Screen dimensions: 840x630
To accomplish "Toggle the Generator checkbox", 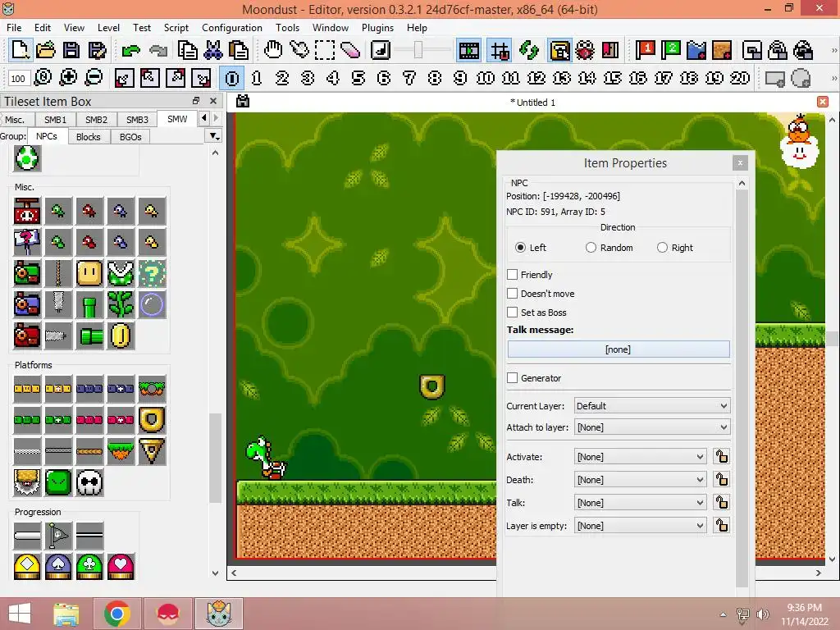I will pyautogui.click(x=512, y=378).
